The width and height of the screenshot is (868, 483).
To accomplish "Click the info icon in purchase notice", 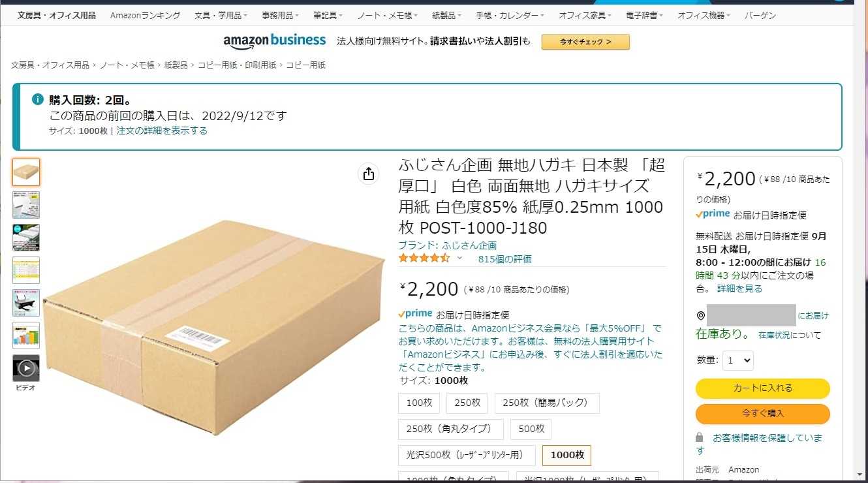I will click(38, 100).
